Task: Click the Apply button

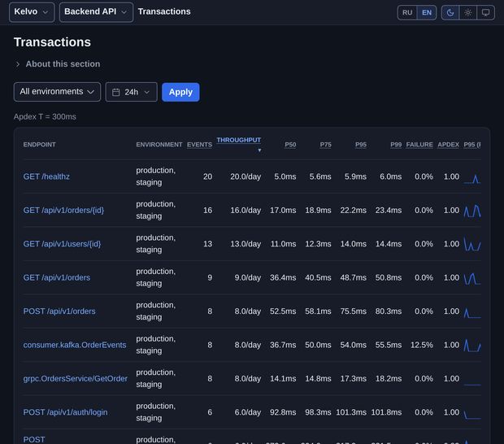Action: (180, 92)
